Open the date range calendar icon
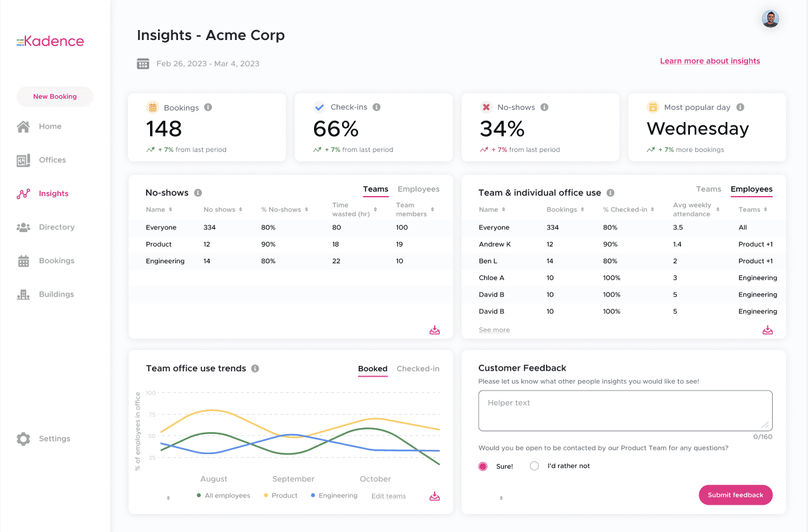The image size is (808, 532). click(x=143, y=64)
